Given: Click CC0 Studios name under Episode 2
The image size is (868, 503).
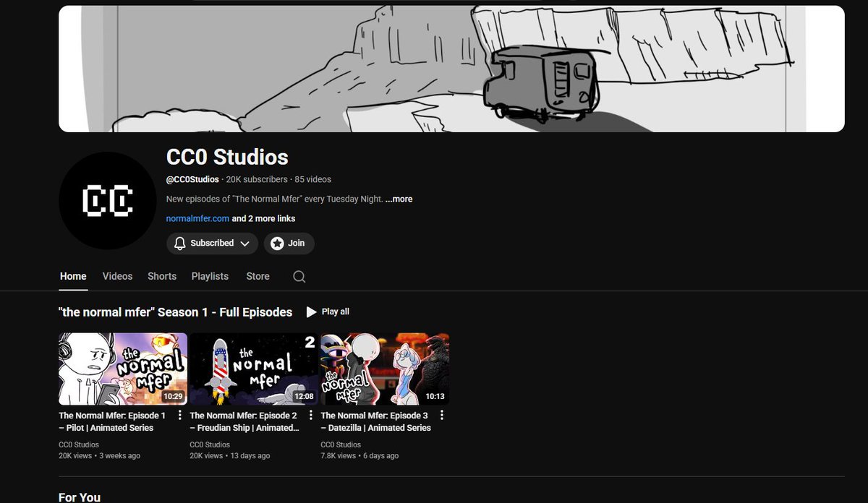Looking at the screenshot, I should pyautogui.click(x=210, y=444).
